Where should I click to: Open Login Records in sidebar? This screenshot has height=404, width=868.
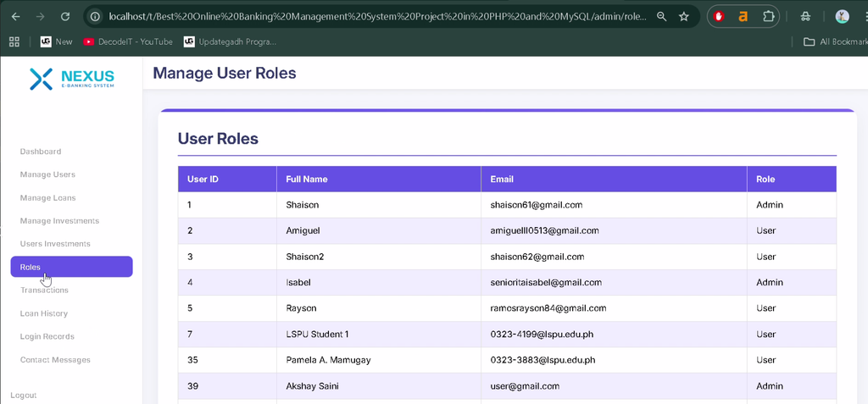47,336
